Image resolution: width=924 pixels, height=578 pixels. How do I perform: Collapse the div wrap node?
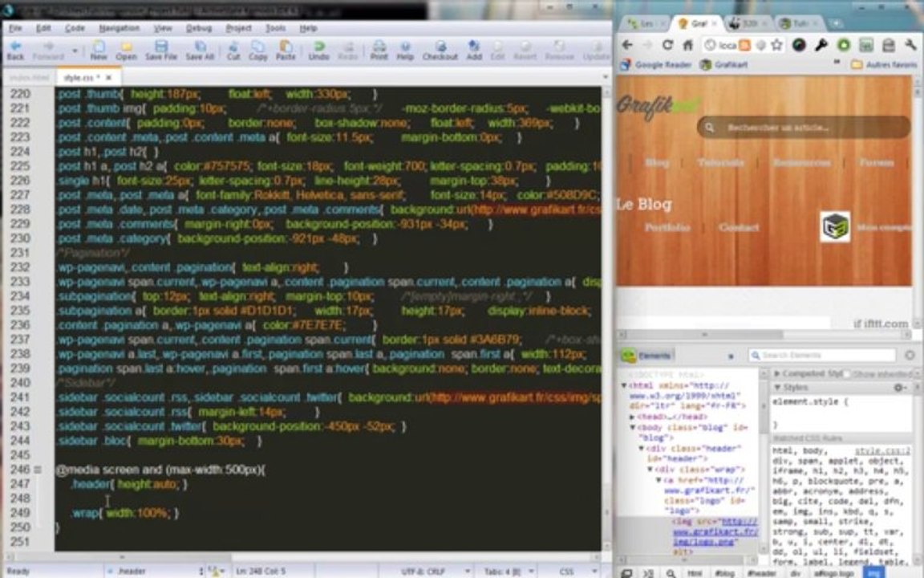point(650,470)
